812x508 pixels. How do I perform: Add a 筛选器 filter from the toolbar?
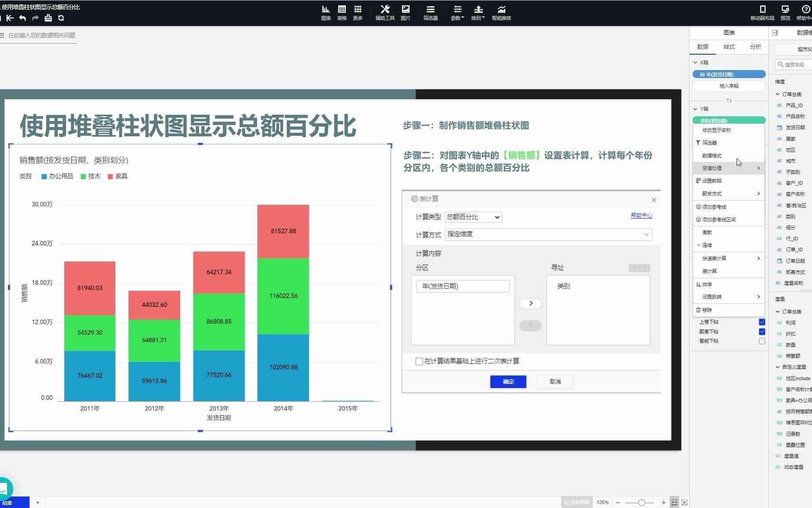point(430,12)
